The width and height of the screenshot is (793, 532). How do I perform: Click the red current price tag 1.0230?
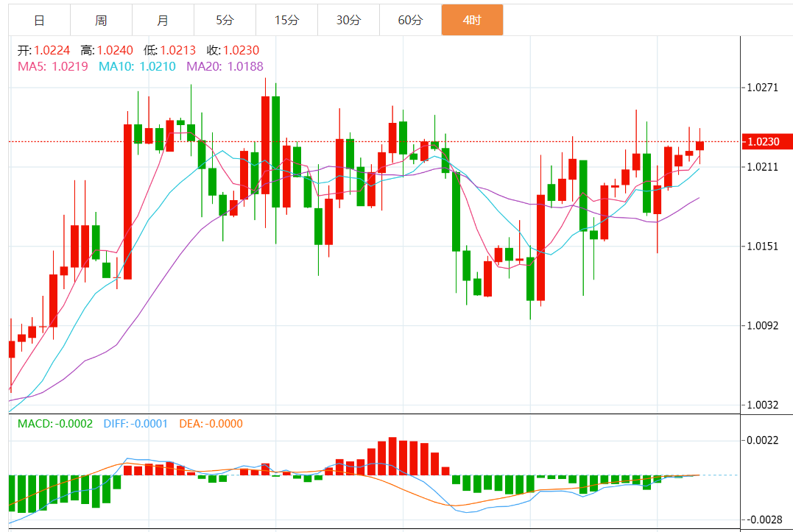click(x=766, y=142)
